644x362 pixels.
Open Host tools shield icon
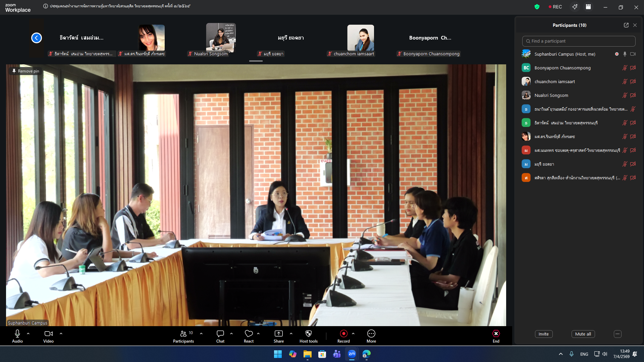(308, 334)
